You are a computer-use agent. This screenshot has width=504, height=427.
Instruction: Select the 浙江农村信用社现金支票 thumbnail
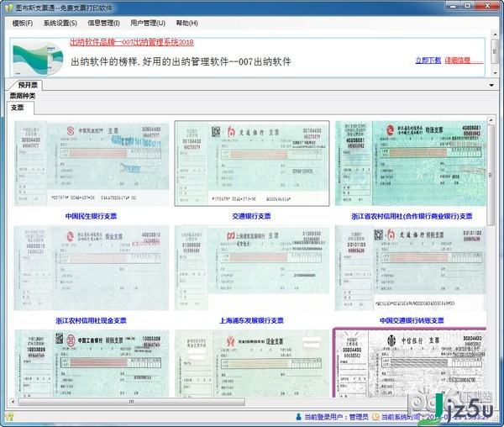point(92,268)
